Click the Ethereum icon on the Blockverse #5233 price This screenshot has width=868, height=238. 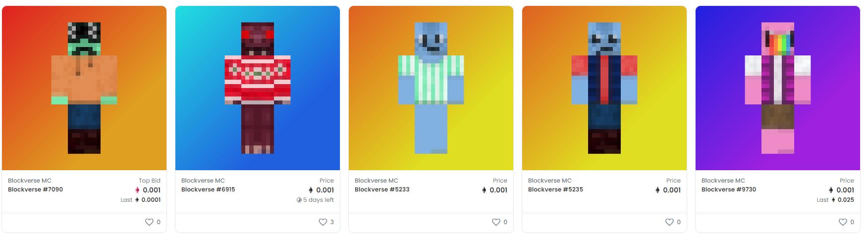pyautogui.click(x=484, y=190)
